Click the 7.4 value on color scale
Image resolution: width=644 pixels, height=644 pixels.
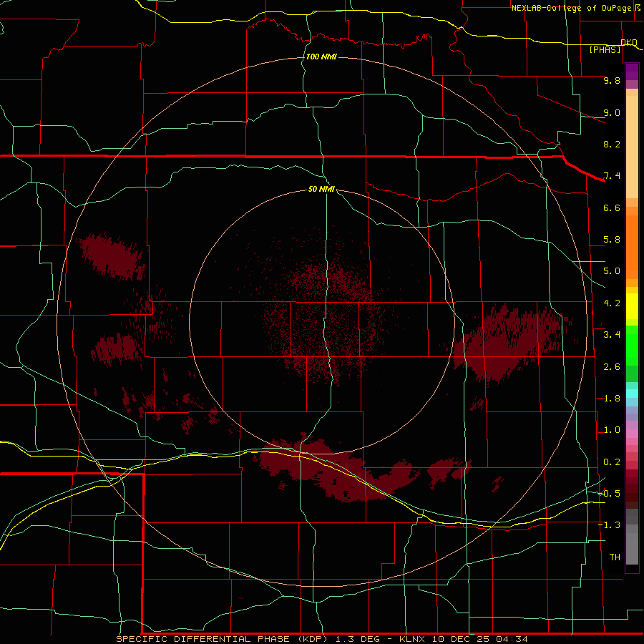[612, 176]
